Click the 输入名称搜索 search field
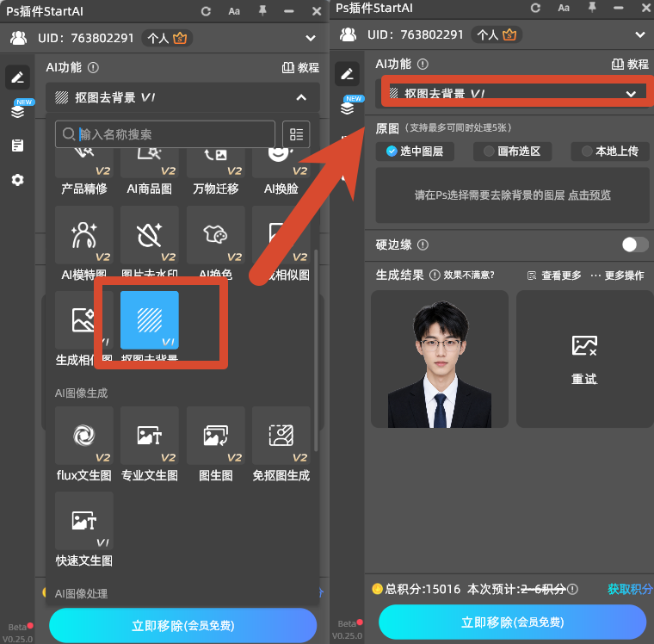The image size is (654, 644). pyautogui.click(x=165, y=134)
